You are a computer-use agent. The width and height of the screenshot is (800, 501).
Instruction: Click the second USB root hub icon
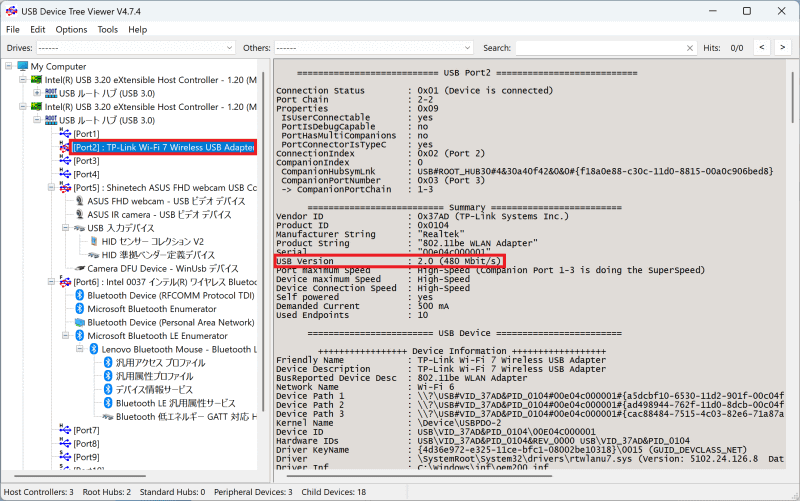tap(51, 120)
